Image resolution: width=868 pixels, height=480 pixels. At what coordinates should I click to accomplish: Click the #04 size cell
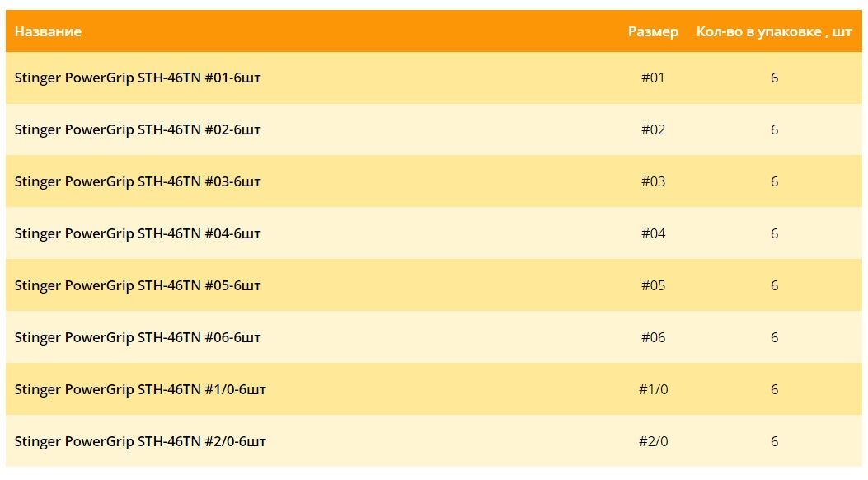click(x=653, y=233)
